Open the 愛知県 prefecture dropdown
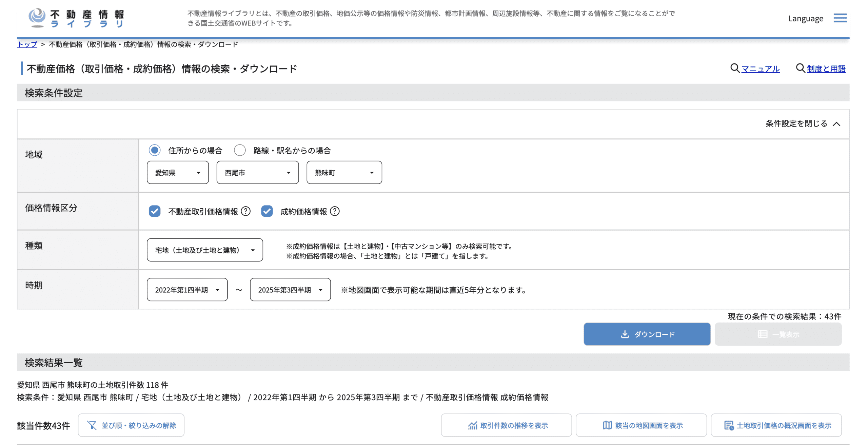 click(178, 173)
